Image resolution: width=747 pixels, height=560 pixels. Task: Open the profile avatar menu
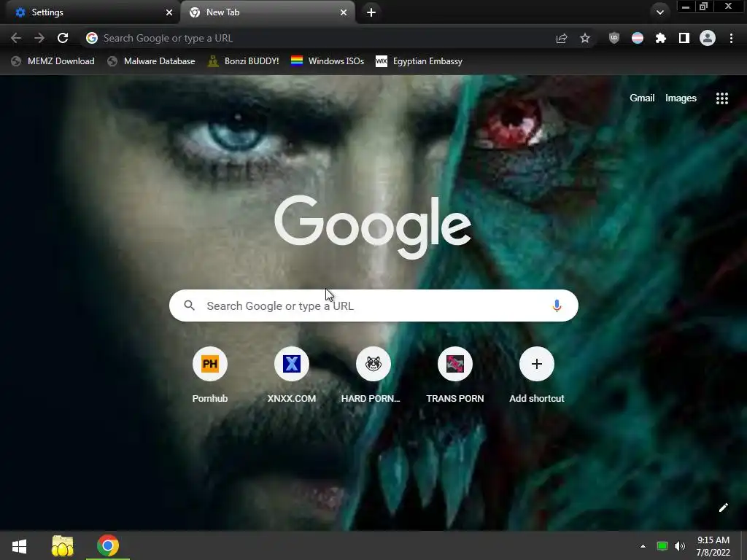point(708,38)
